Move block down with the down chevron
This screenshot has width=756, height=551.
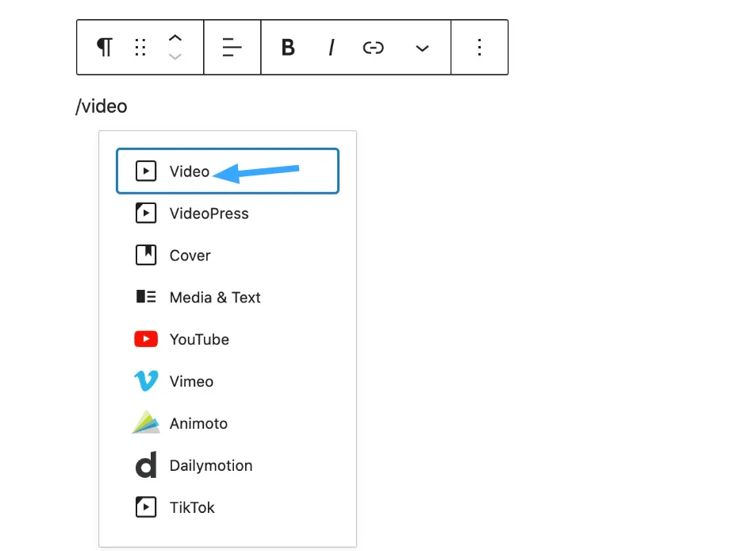(x=175, y=56)
